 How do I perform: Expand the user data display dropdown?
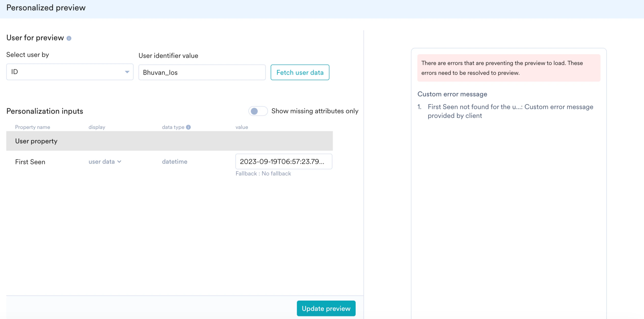105,162
